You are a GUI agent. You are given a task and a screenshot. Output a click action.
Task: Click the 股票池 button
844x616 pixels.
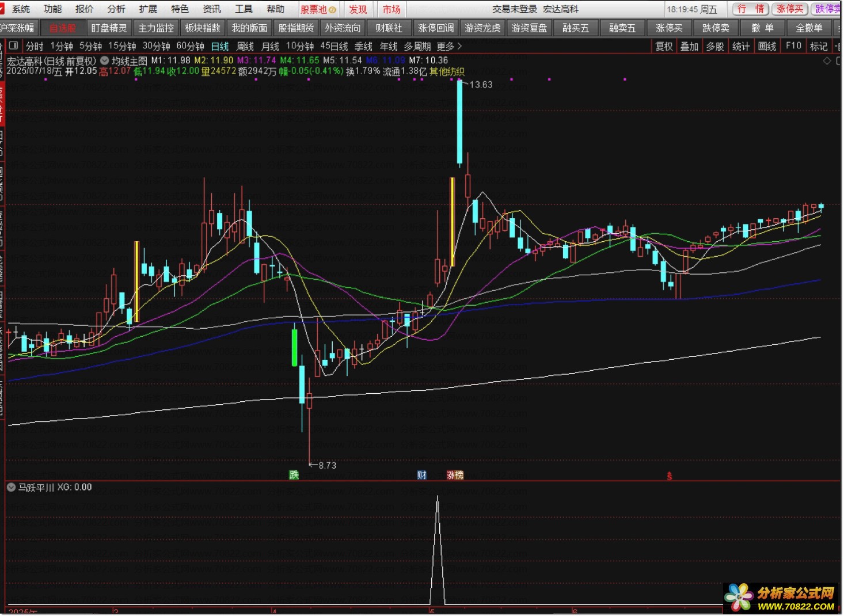(318, 9)
